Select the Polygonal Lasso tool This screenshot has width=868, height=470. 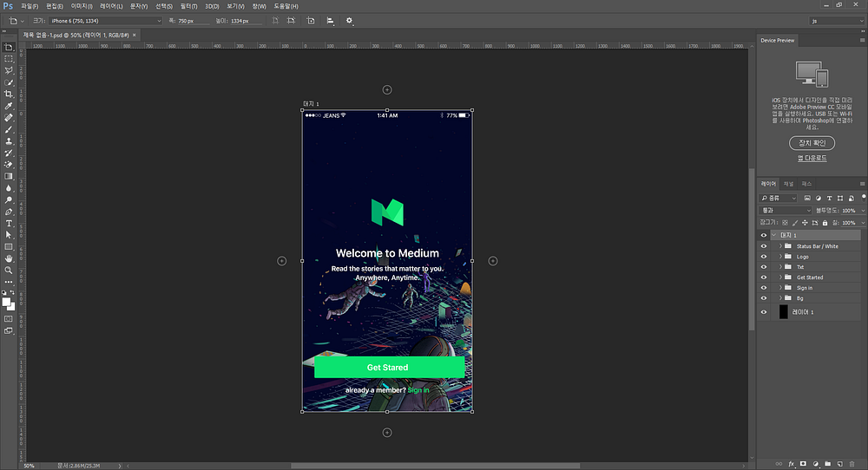(x=9, y=71)
